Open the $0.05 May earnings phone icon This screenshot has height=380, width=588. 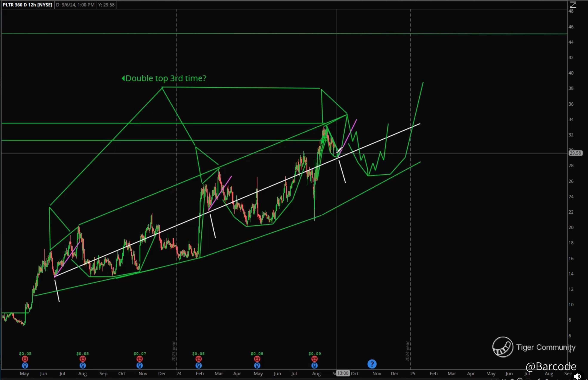[25, 359]
